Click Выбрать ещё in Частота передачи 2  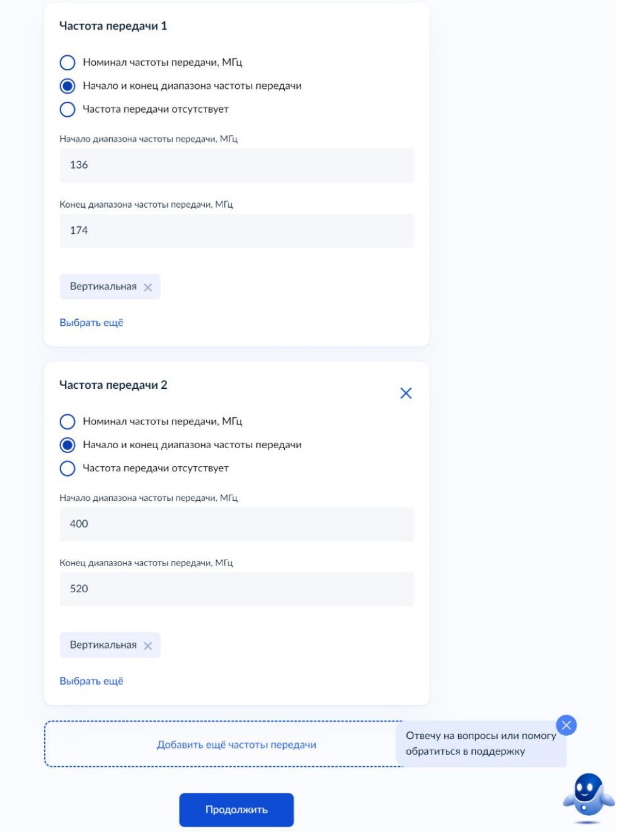(92, 681)
